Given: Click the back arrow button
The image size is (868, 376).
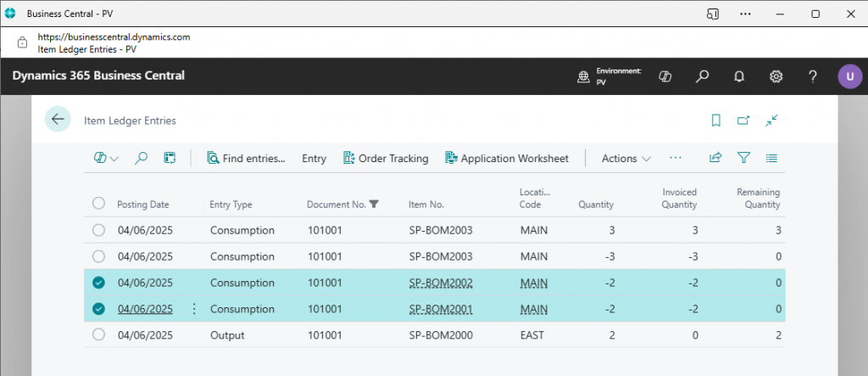Looking at the screenshot, I should point(58,120).
